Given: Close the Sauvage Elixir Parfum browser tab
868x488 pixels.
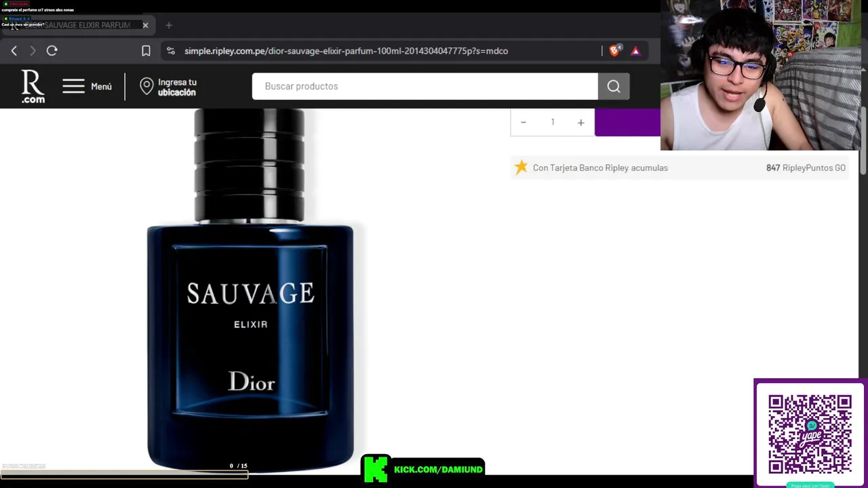Looking at the screenshot, I should click(x=145, y=25).
